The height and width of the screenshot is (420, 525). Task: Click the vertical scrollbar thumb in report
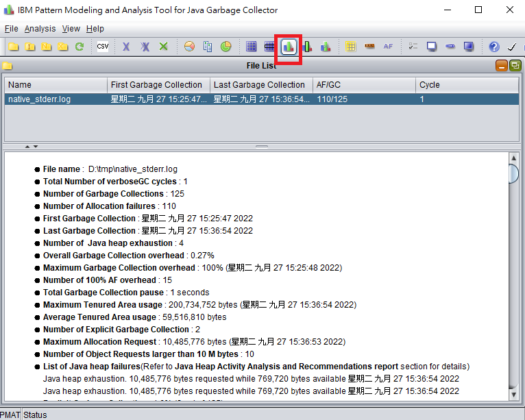[513, 173]
